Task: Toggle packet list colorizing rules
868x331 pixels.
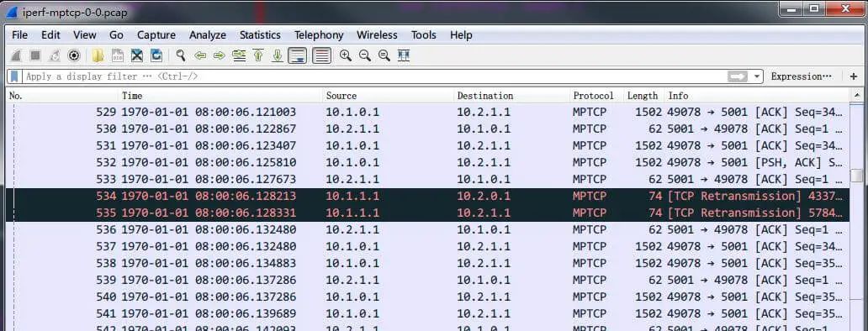Action: [x=321, y=55]
